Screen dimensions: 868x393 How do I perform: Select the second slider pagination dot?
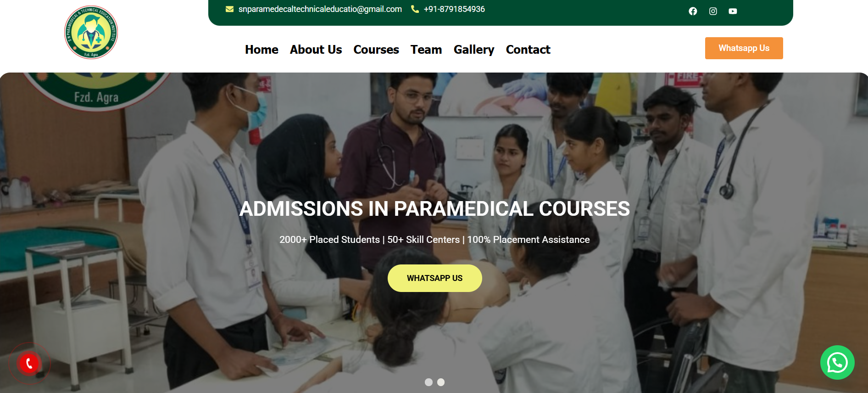point(441,382)
